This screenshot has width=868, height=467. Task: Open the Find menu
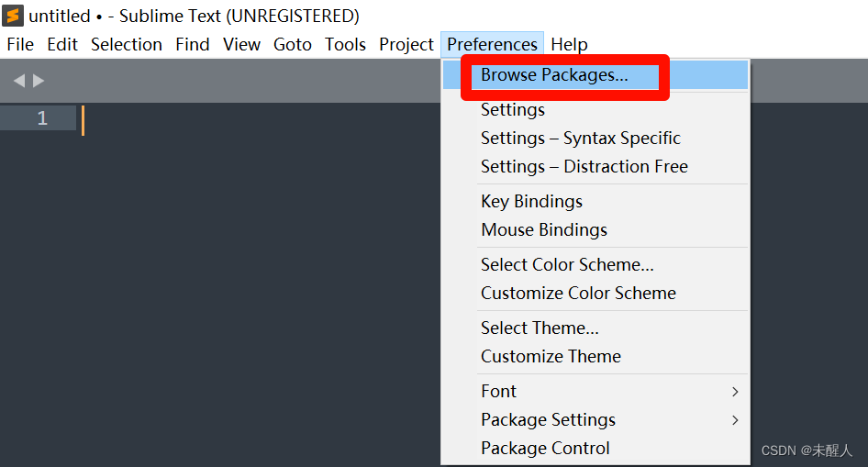(192, 44)
